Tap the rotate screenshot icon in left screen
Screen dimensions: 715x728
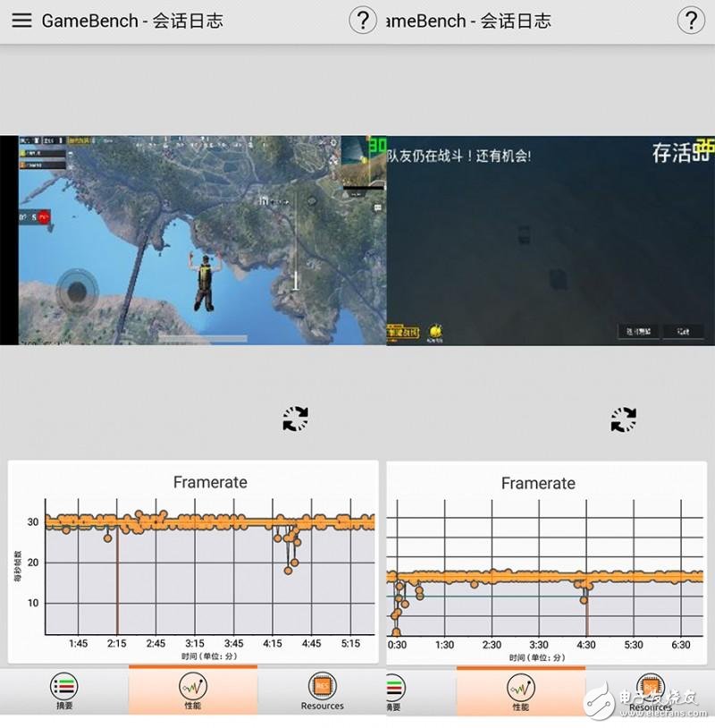point(296,419)
